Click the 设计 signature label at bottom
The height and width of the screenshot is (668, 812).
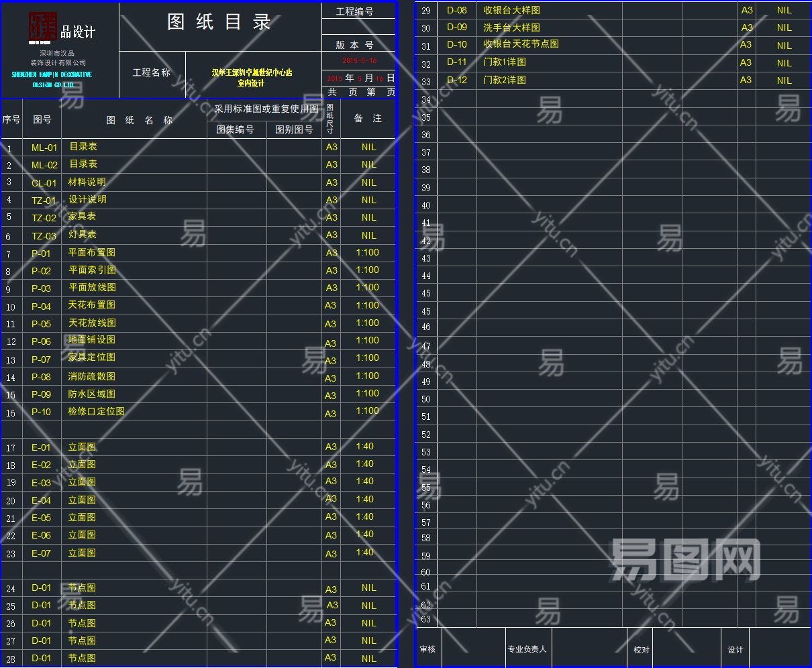point(735,649)
